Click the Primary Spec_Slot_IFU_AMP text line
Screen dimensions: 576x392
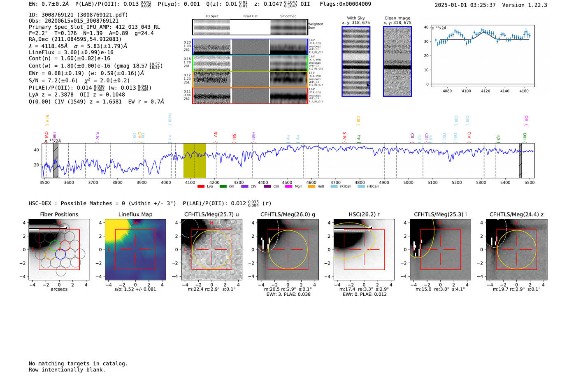[x=95, y=27]
